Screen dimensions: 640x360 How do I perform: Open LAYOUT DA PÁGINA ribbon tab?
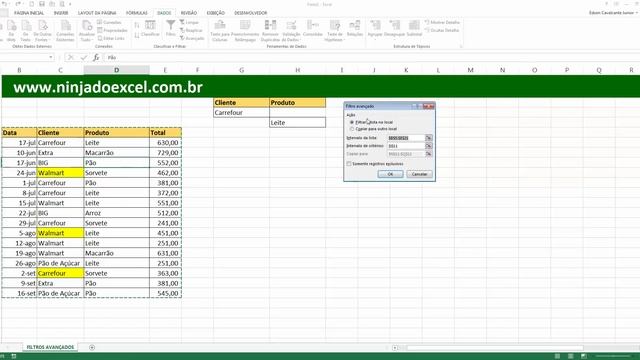tap(97, 13)
